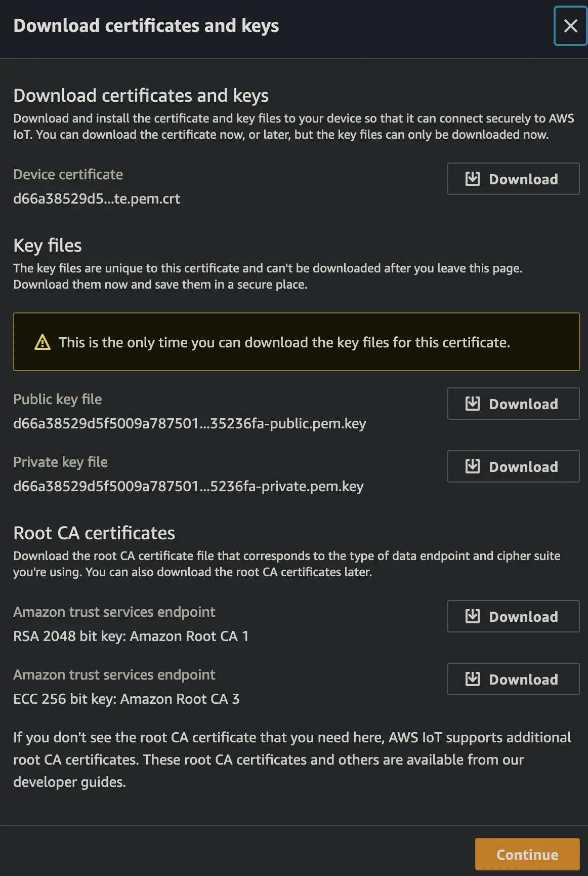This screenshot has width=588, height=876.
Task: Click the Private key file label
Action: coord(60,462)
